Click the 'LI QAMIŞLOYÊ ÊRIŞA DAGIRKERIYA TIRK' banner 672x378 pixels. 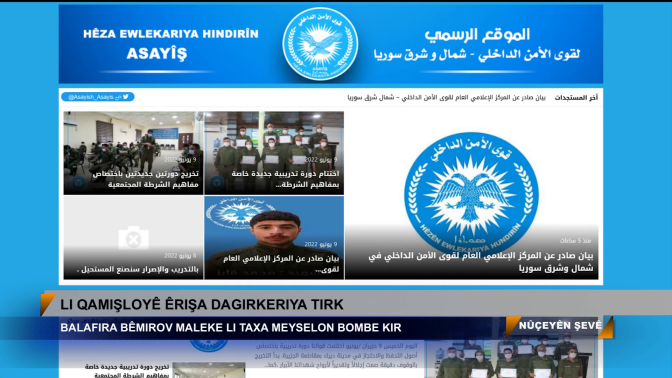click(x=201, y=304)
